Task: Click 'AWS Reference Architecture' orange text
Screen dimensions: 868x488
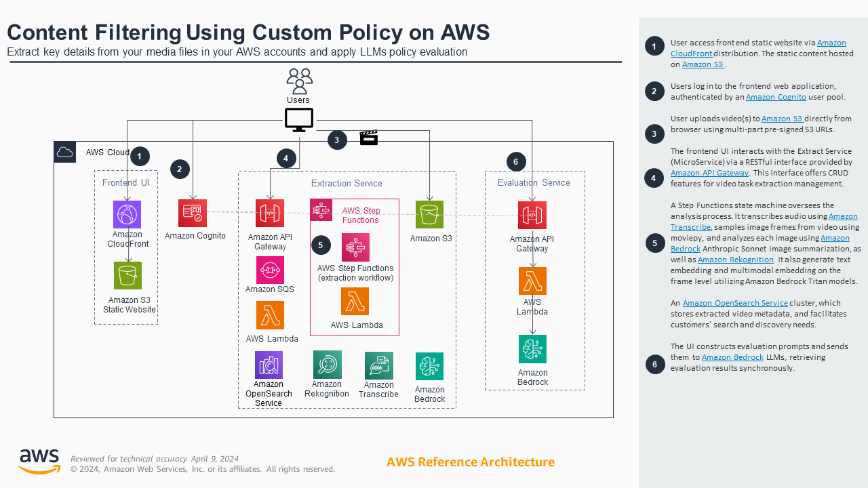Action: coord(471,462)
